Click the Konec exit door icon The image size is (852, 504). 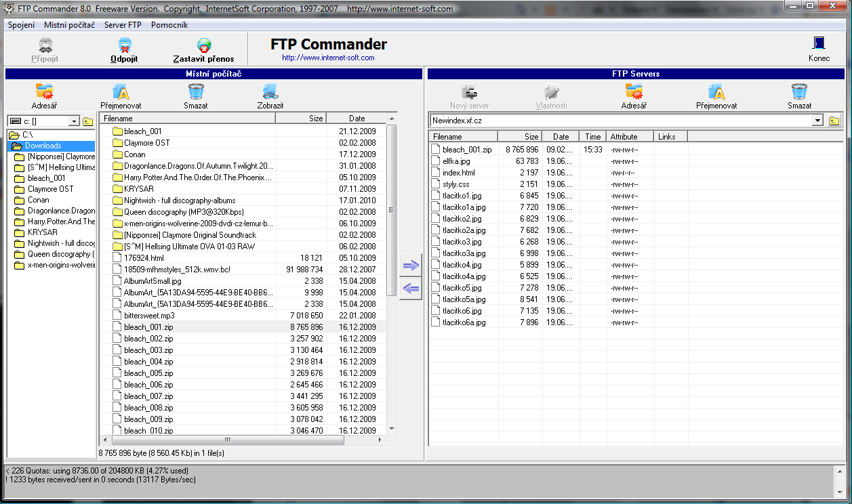tap(819, 43)
